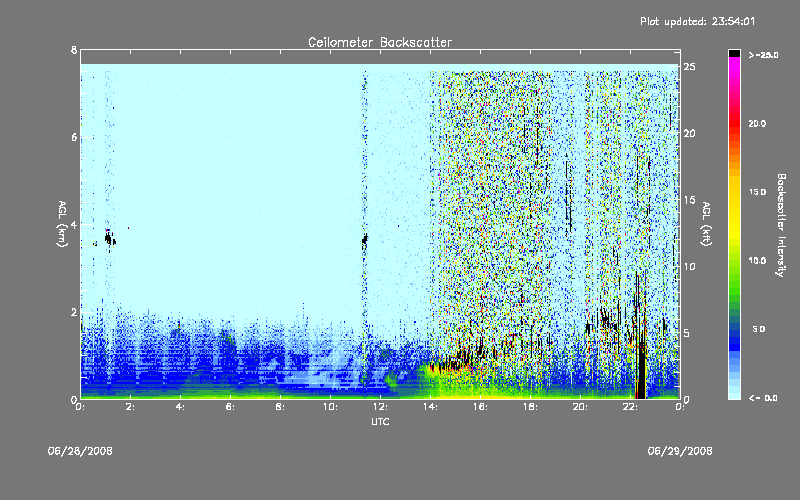Screen dimensions: 800x500
Task: Click the "10:" tick on the UTC axis
Action: coord(330,407)
